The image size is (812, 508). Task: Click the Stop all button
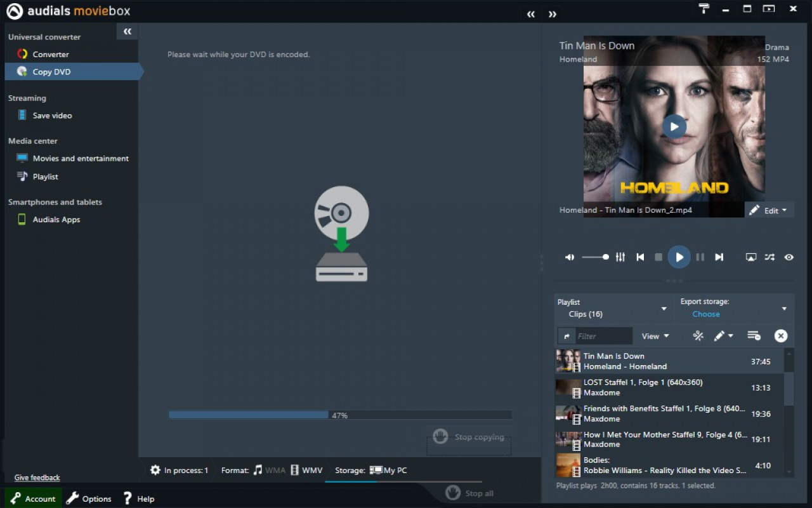click(469, 493)
